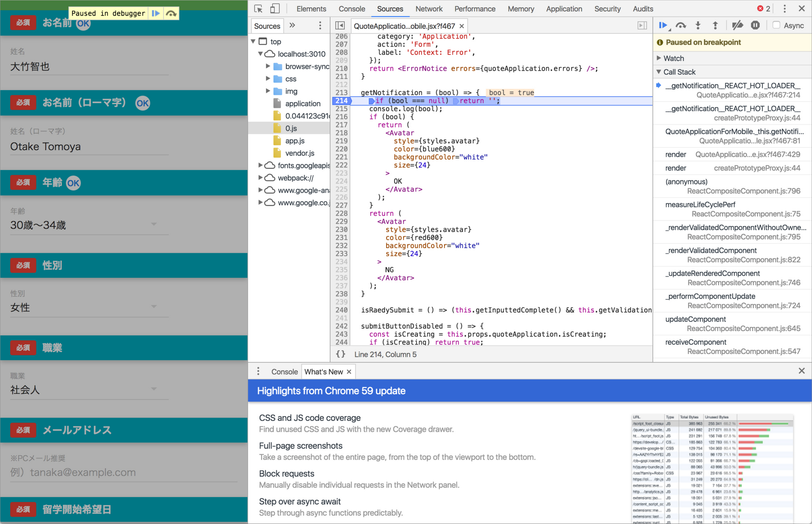Toggle breakpoint on line 214 gutter

[x=341, y=101]
